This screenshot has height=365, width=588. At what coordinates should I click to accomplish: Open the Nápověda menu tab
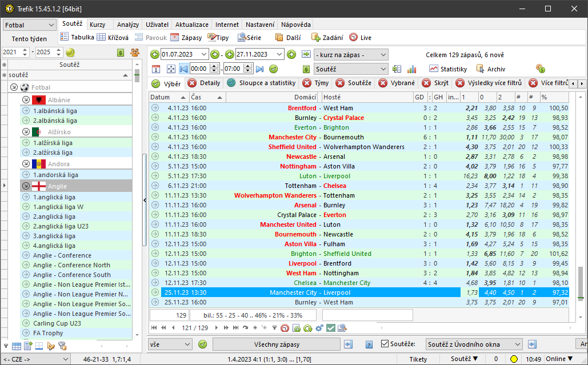click(x=296, y=25)
